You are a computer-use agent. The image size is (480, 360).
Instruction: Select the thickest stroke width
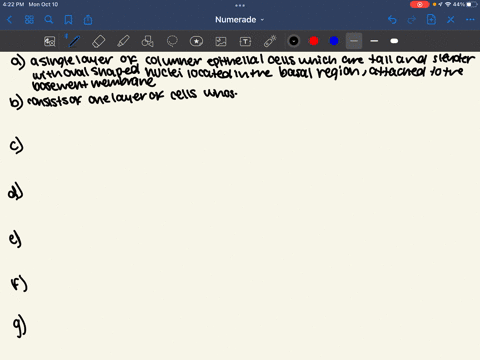(x=394, y=41)
